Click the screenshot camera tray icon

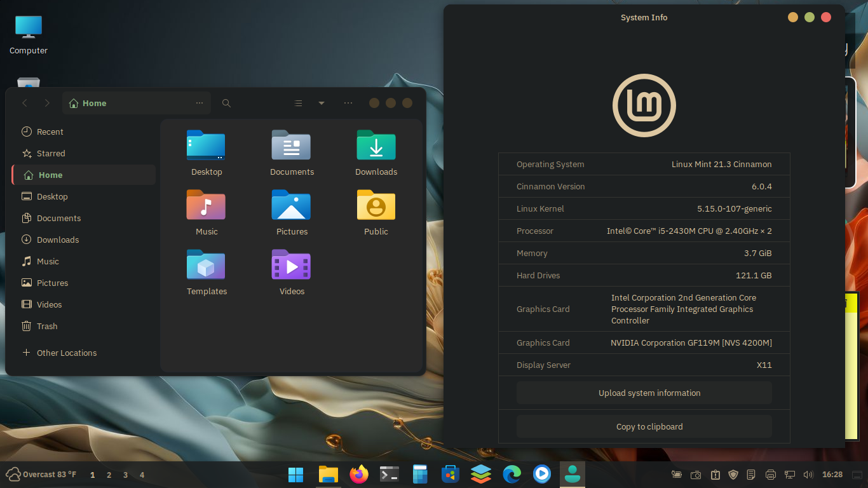pyautogui.click(x=696, y=475)
